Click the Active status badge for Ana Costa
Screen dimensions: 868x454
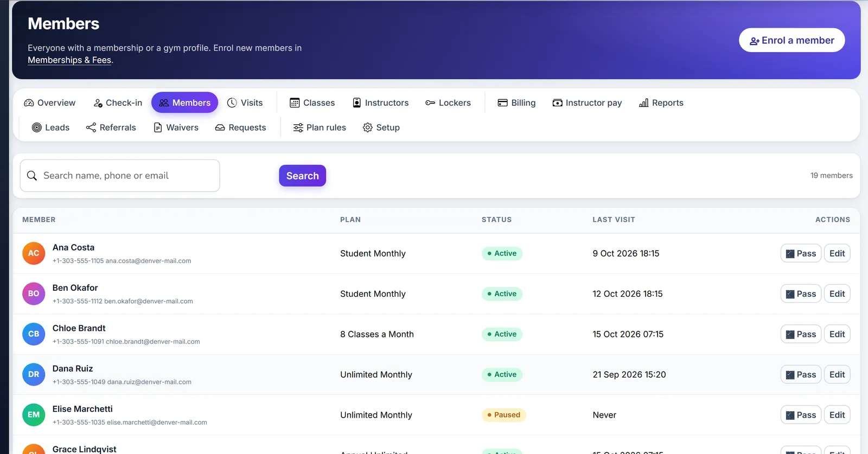click(x=502, y=253)
